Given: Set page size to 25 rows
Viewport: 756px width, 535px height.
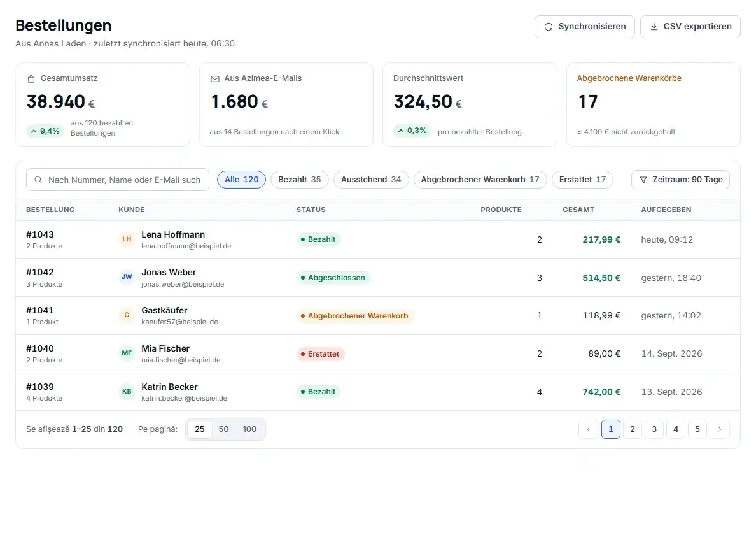Looking at the screenshot, I should [x=200, y=429].
